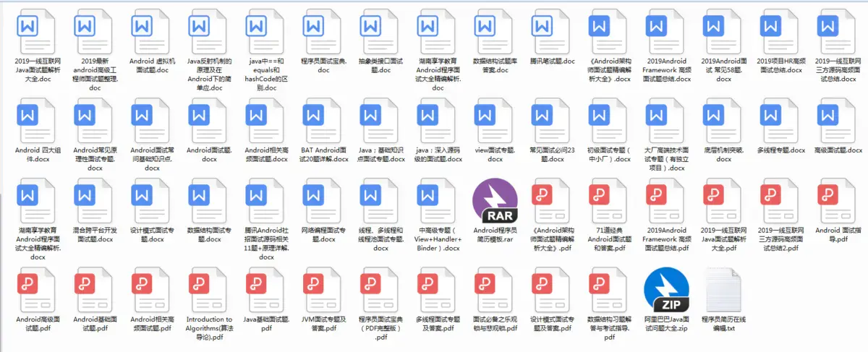Select the Android面试题.docx file icon
This screenshot has width=868, height=352.
point(209,122)
